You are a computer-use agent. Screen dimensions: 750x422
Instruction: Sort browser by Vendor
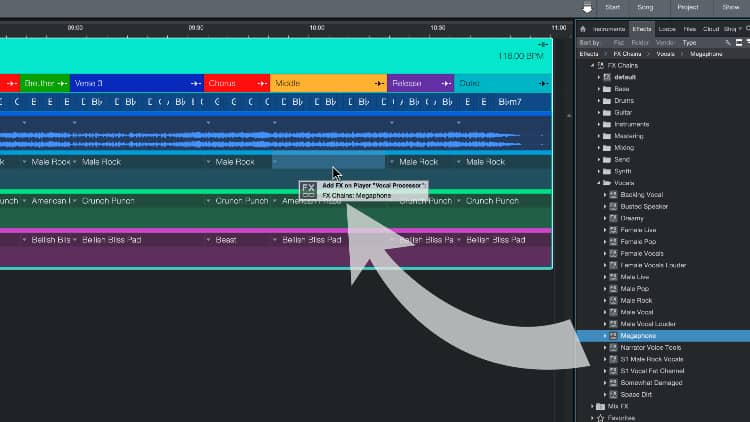[x=664, y=43]
